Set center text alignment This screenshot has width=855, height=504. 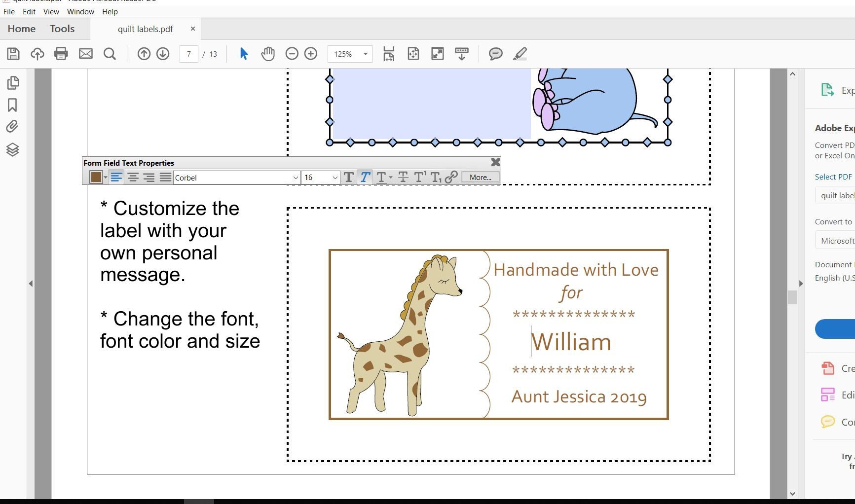(x=133, y=178)
